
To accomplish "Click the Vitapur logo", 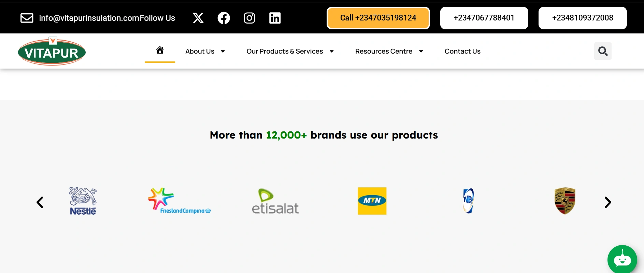I will [52, 52].
